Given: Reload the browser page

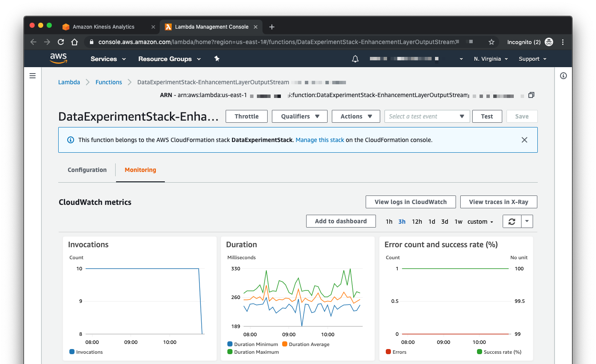Looking at the screenshot, I should tap(61, 42).
